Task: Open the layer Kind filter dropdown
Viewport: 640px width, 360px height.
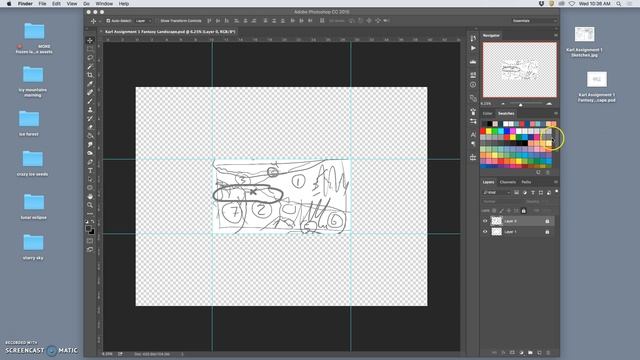Action: [497, 192]
